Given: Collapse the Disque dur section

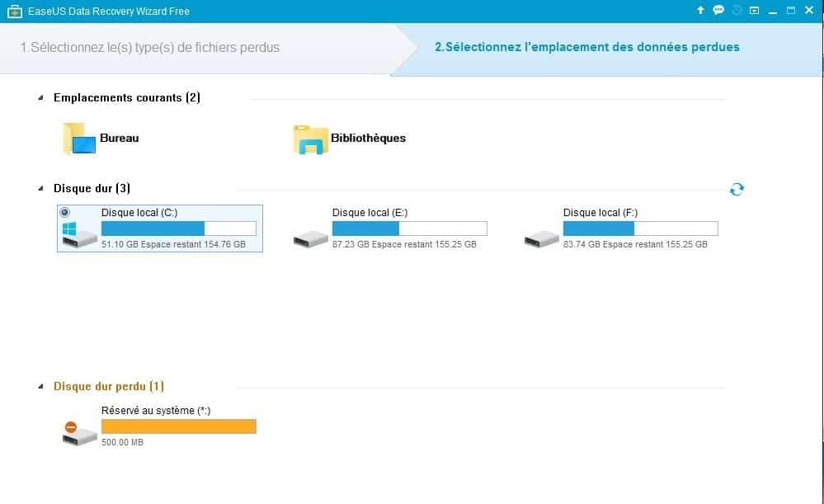Looking at the screenshot, I should [x=40, y=188].
